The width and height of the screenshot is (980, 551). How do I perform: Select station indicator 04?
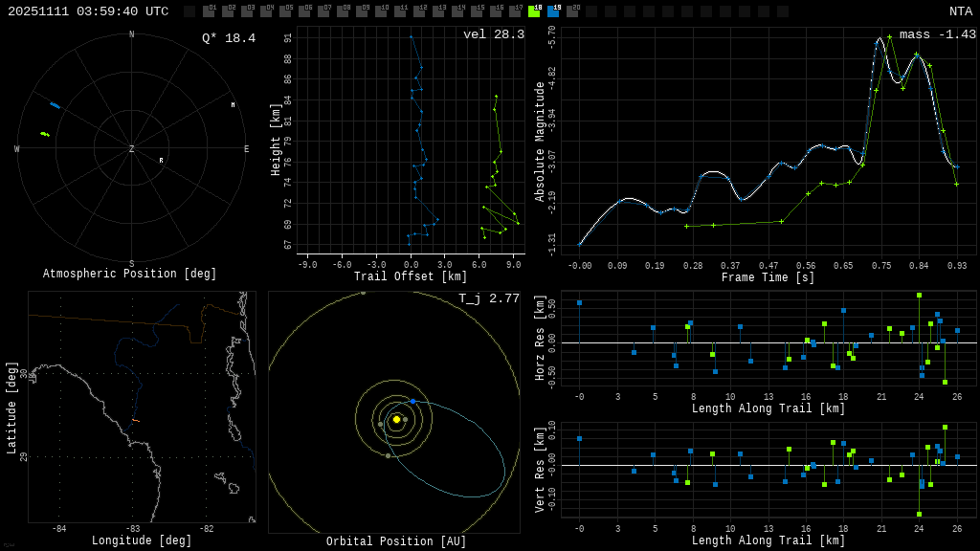(x=266, y=11)
